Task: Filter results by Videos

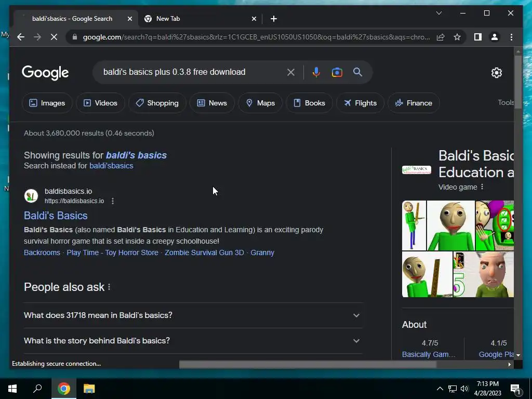Action: pos(100,103)
